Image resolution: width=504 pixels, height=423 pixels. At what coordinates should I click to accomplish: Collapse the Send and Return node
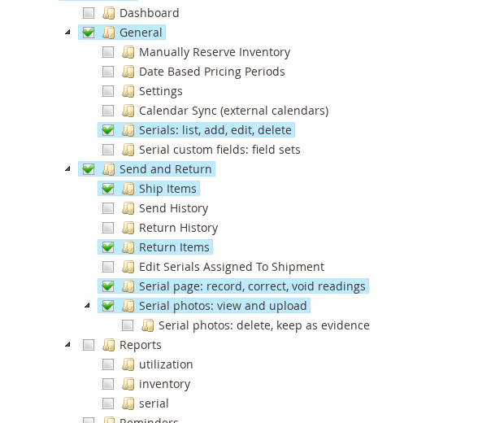click(x=67, y=168)
